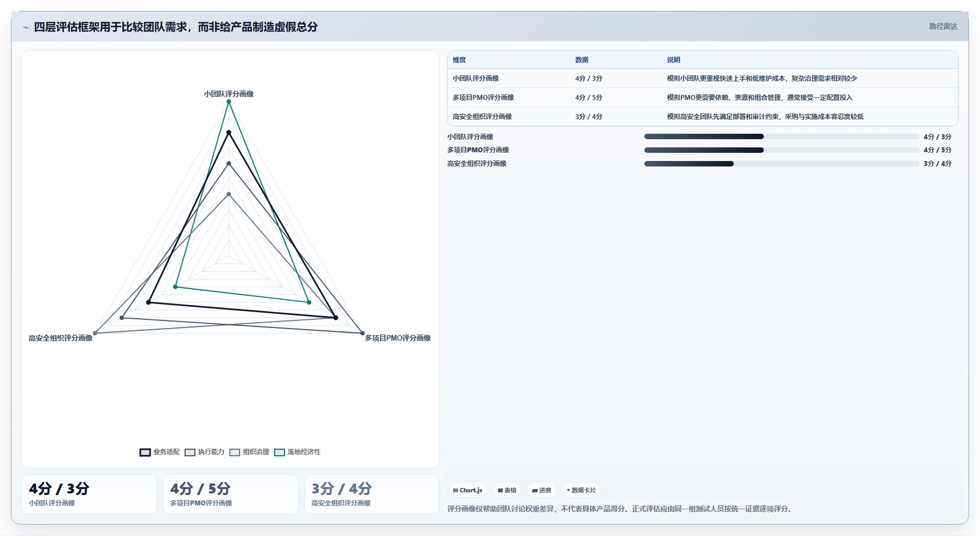The image size is (980, 536).
Task: Click the 维度 column header
Action: point(459,60)
